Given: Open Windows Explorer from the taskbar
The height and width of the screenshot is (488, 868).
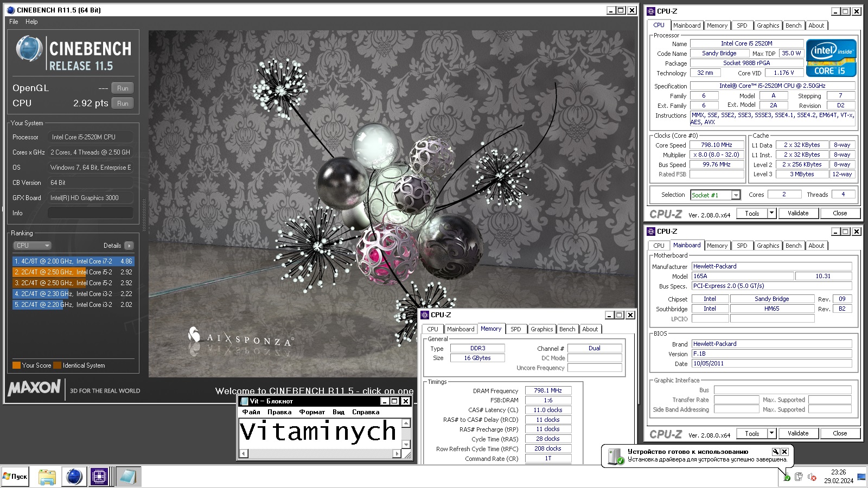Looking at the screenshot, I should 47,477.
